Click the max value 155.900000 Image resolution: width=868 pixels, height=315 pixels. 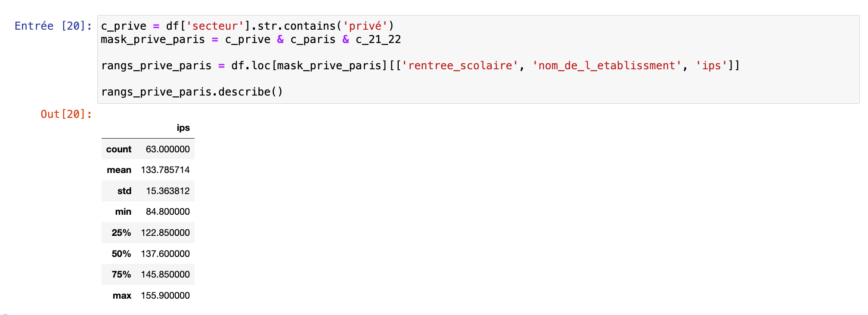pyautogui.click(x=165, y=296)
